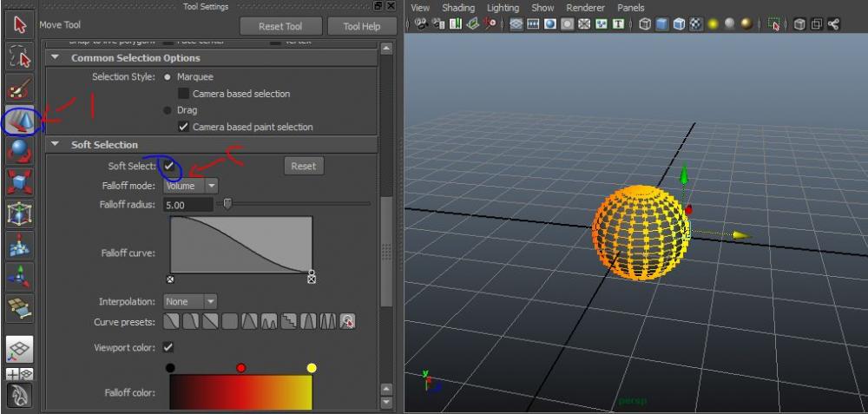This screenshot has width=868, height=414.
Task: Collapse the Soft Selection section
Action: [56, 145]
